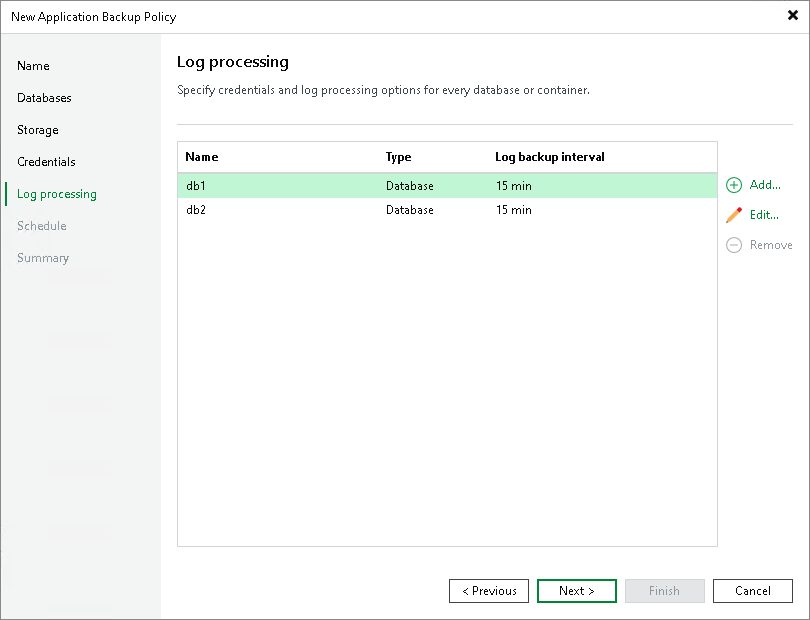
Task: Open the Name wizard step
Action: (x=33, y=66)
